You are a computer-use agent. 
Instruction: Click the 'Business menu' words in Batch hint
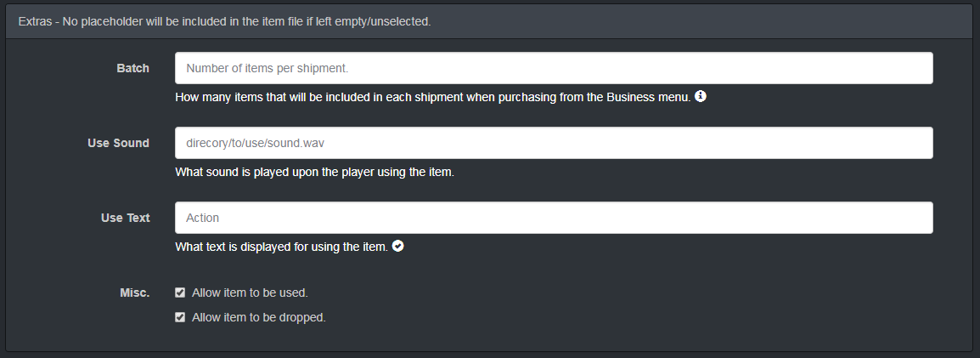pyautogui.click(x=649, y=97)
